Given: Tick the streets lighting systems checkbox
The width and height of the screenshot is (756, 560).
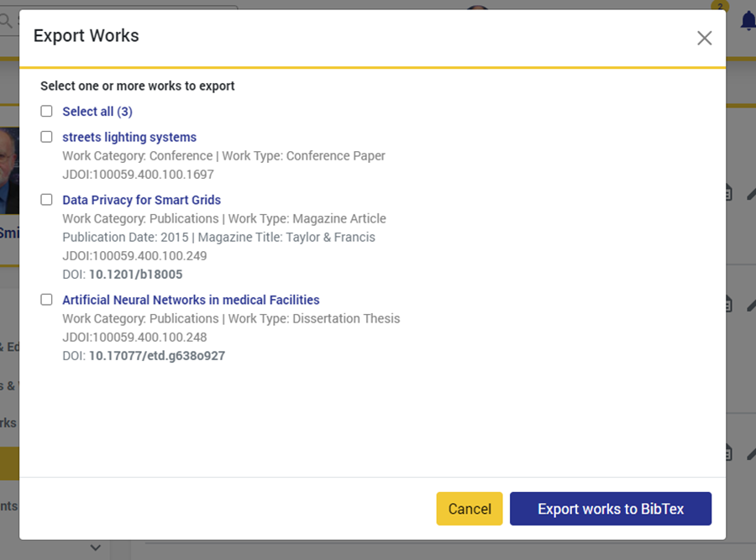Looking at the screenshot, I should pyautogui.click(x=47, y=137).
